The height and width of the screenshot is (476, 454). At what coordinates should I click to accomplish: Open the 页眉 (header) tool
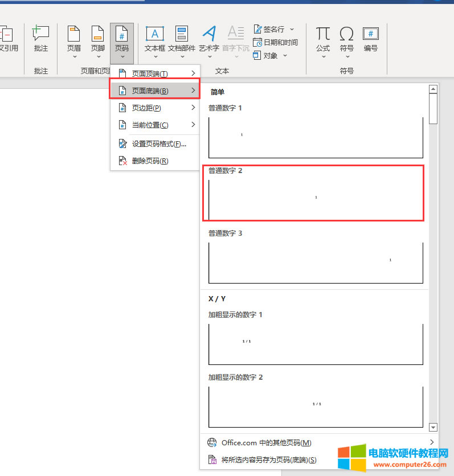(x=74, y=34)
